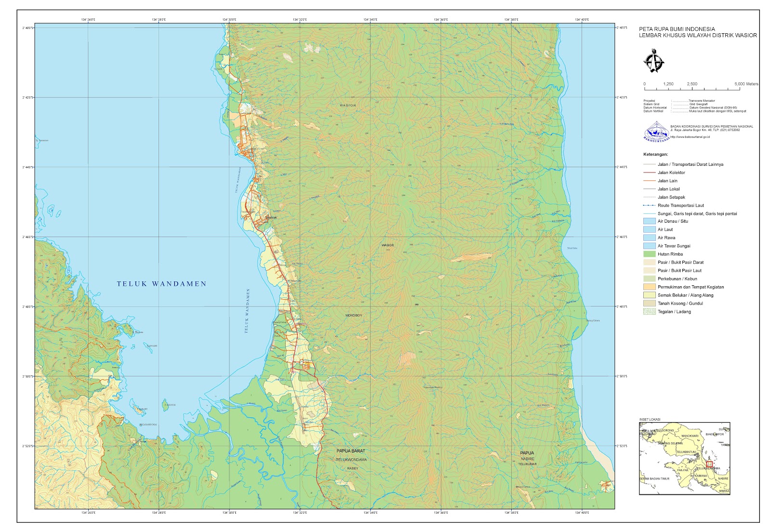Select Permukiman dan Tempat Kegiatan swatch
Viewport: 771px width, 532px height.
pyautogui.click(x=649, y=287)
